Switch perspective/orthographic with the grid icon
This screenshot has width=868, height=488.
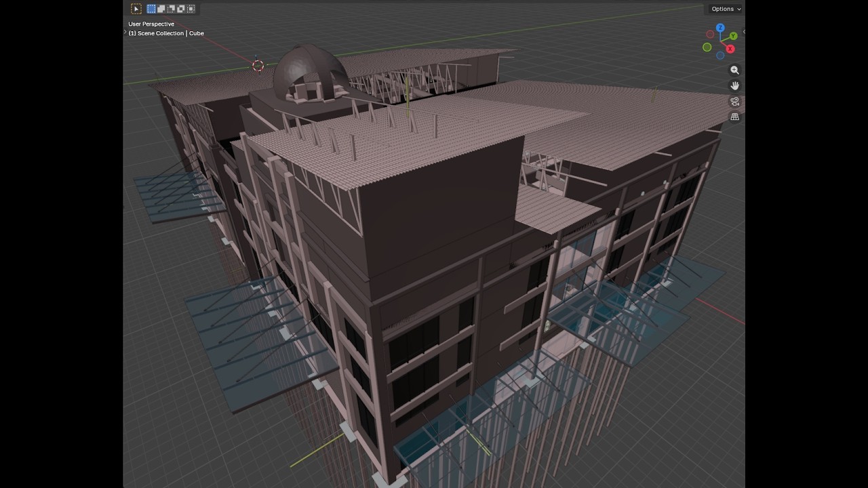(x=734, y=117)
